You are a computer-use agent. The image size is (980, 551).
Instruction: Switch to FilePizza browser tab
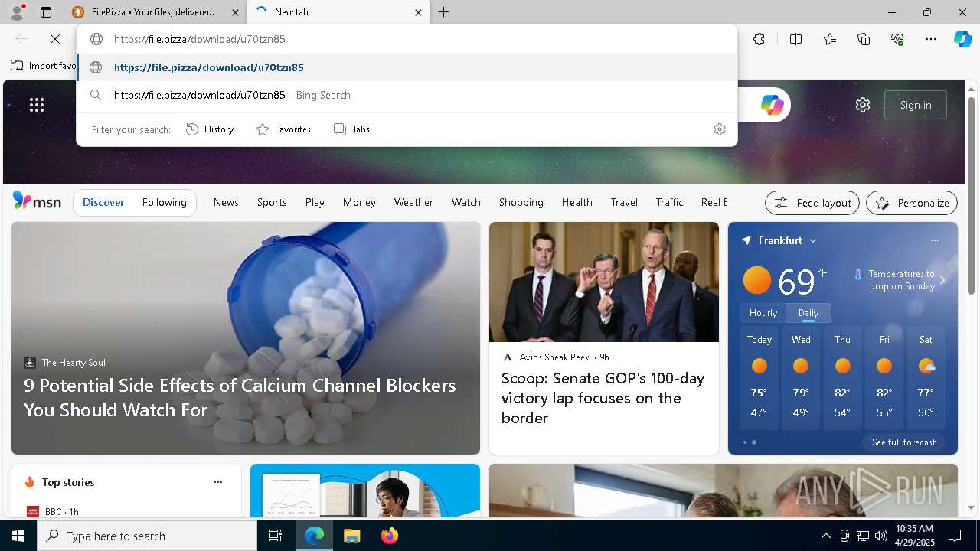point(155,12)
